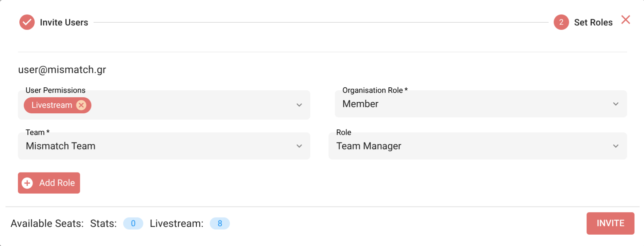
Task: Click the plus icon on Add Role
Action: click(27, 183)
